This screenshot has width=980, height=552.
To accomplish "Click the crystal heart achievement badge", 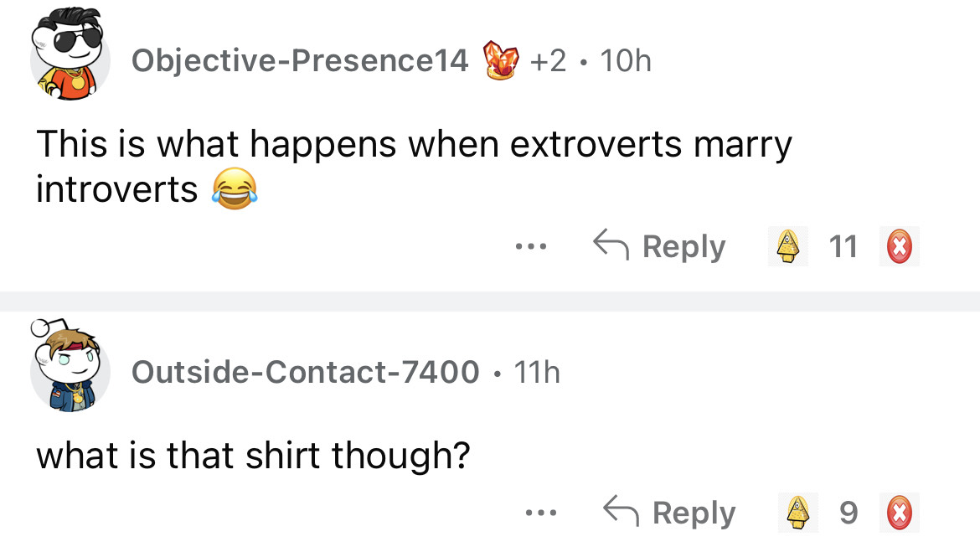I will pyautogui.click(x=501, y=60).
